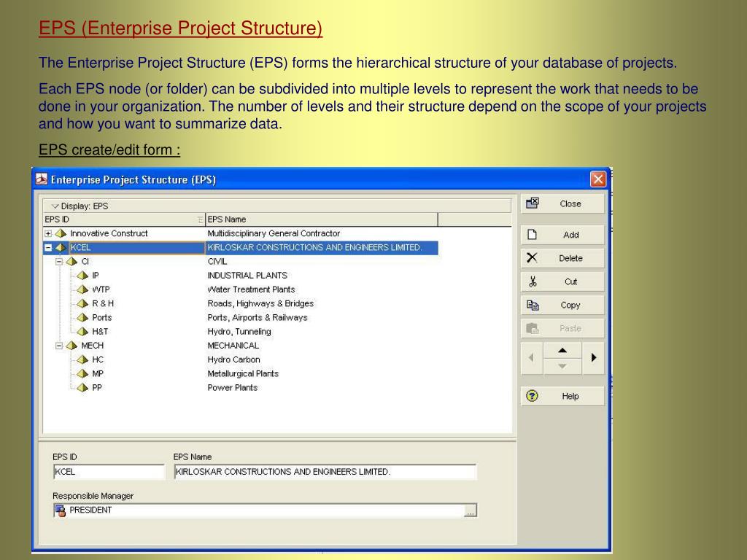The image size is (747, 560).
Task: Select the H&T tree item
Action: point(100,332)
